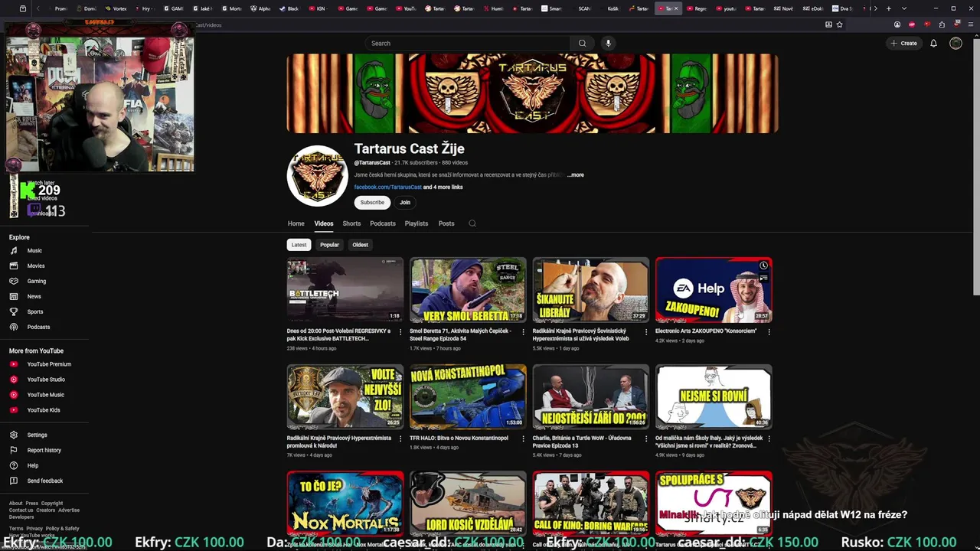Switch to Shorts tab
980x551 pixels.
click(351, 223)
